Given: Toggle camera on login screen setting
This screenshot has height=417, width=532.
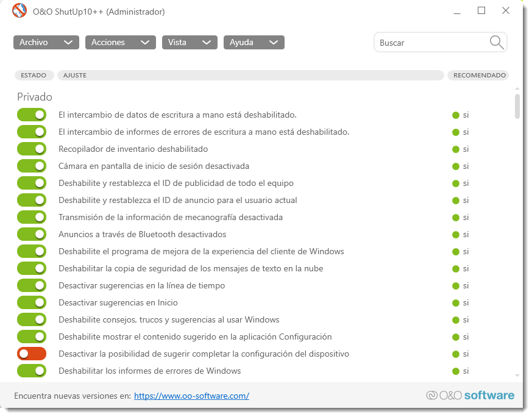Looking at the screenshot, I should [x=32, y=166].
